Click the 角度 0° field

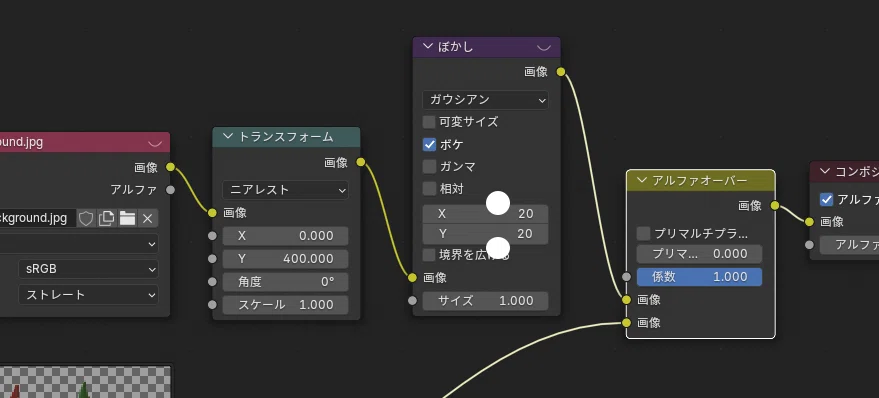285,282
